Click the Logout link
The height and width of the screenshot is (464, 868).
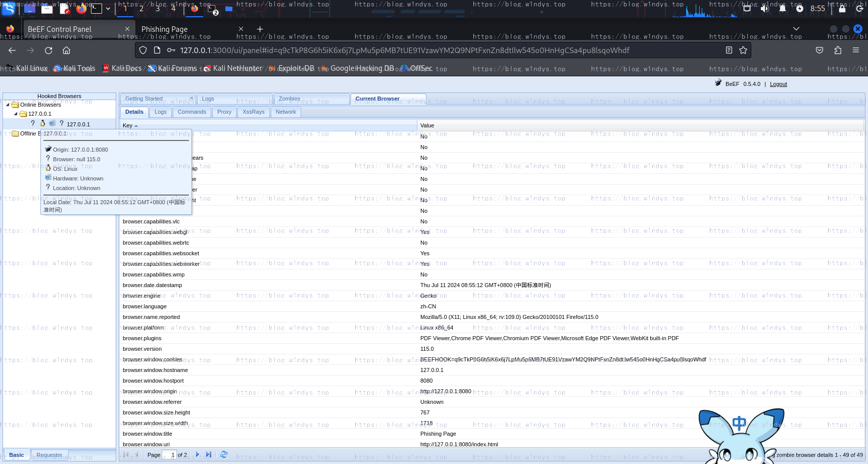778,84
